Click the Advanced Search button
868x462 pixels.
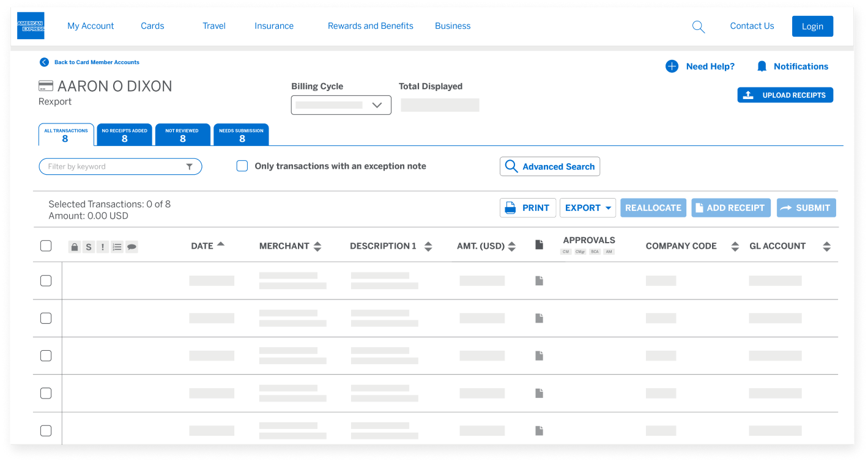[x=549, y=166]
